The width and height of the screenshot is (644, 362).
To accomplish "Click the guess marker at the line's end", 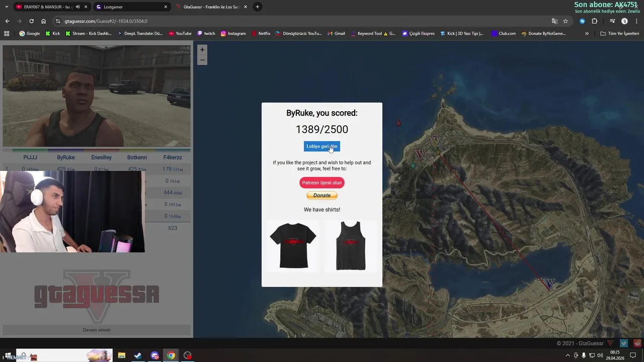I will coord(549,284).
